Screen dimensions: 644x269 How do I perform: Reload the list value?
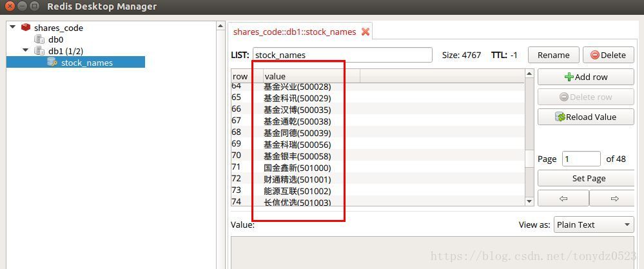[586, 117]
